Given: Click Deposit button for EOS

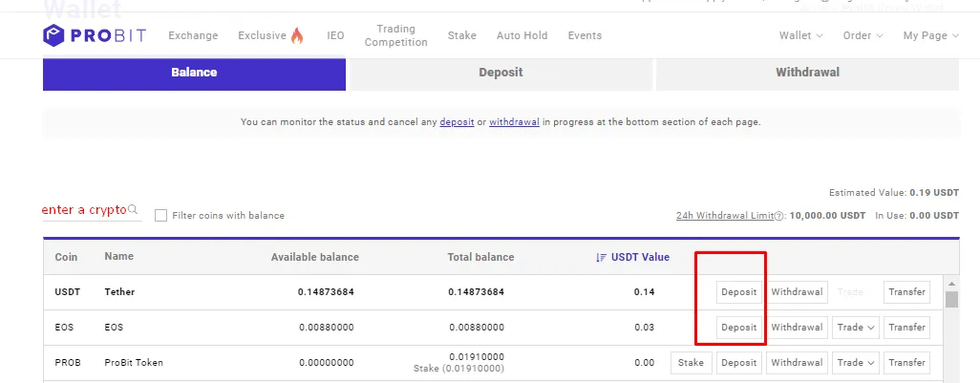Looking at the screenshot, I should click(738, 328).
